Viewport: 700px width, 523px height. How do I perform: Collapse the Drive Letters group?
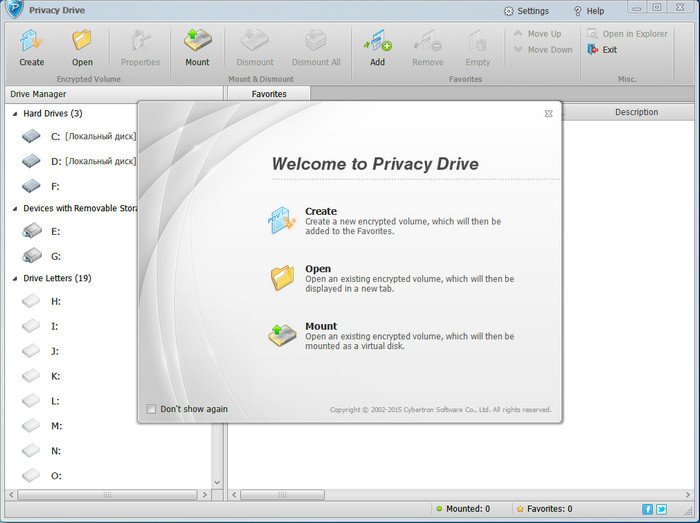tap(15, 278)
